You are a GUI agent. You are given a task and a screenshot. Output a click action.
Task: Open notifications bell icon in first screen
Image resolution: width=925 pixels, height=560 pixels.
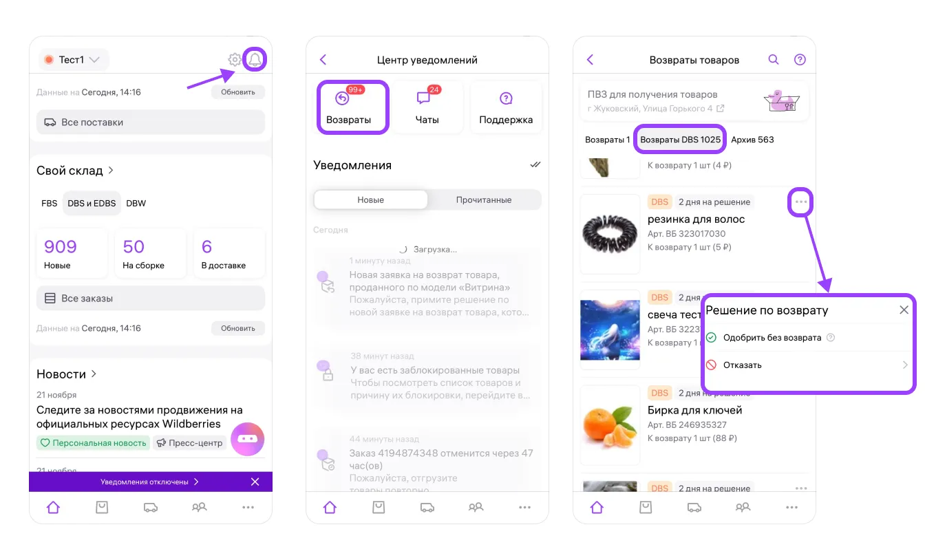(255, 60)
